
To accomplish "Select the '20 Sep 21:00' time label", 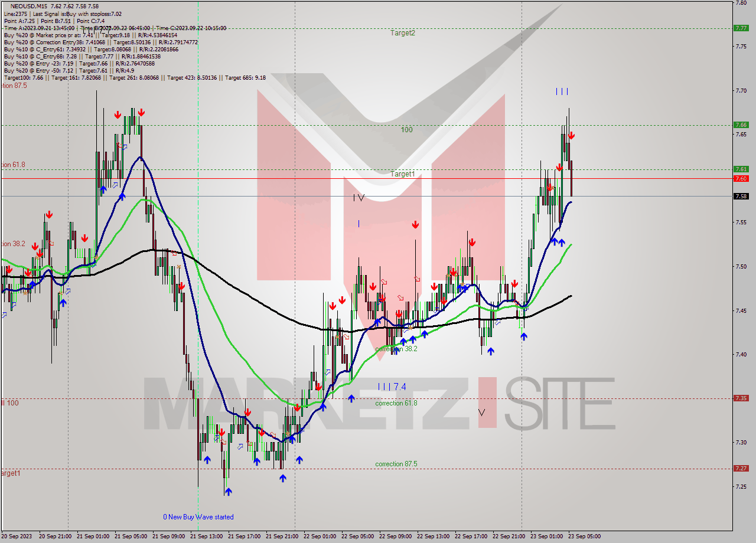I will click(54, 537).
